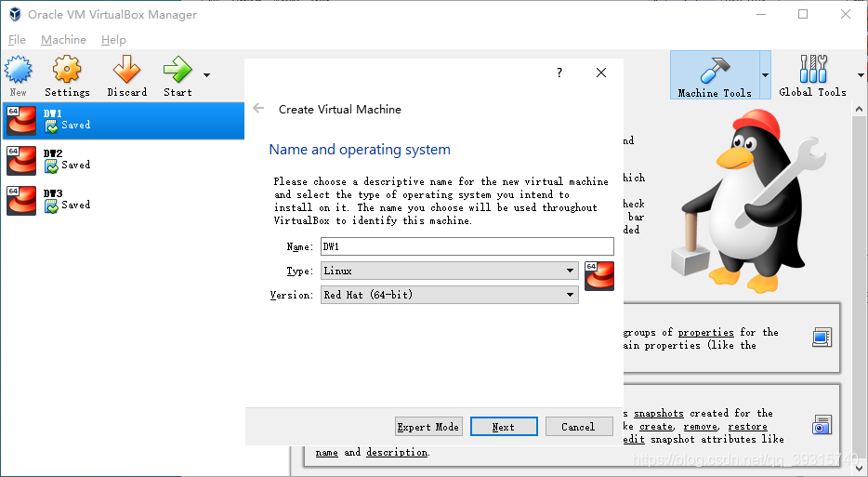Open the Machine Tools dropdown arrow

(765, 74)
